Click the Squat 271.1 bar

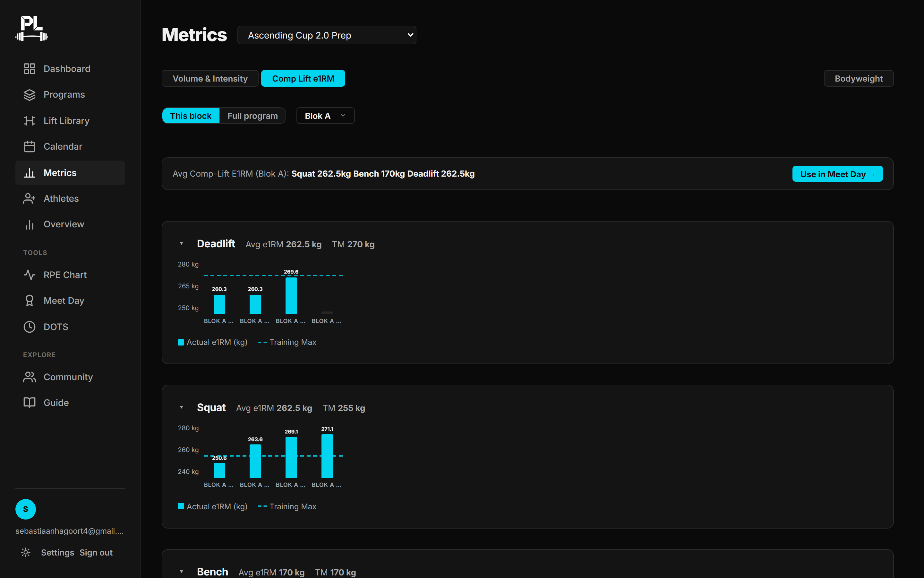click(327, 456)
